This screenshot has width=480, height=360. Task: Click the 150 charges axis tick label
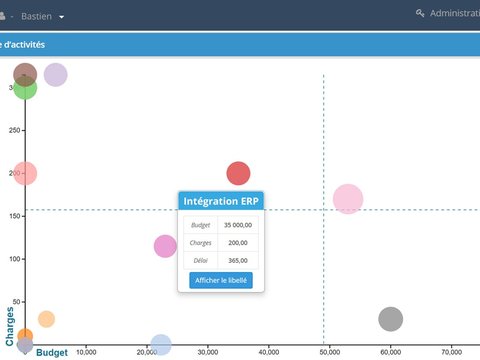pyautogui.click(x=15, y=216)
